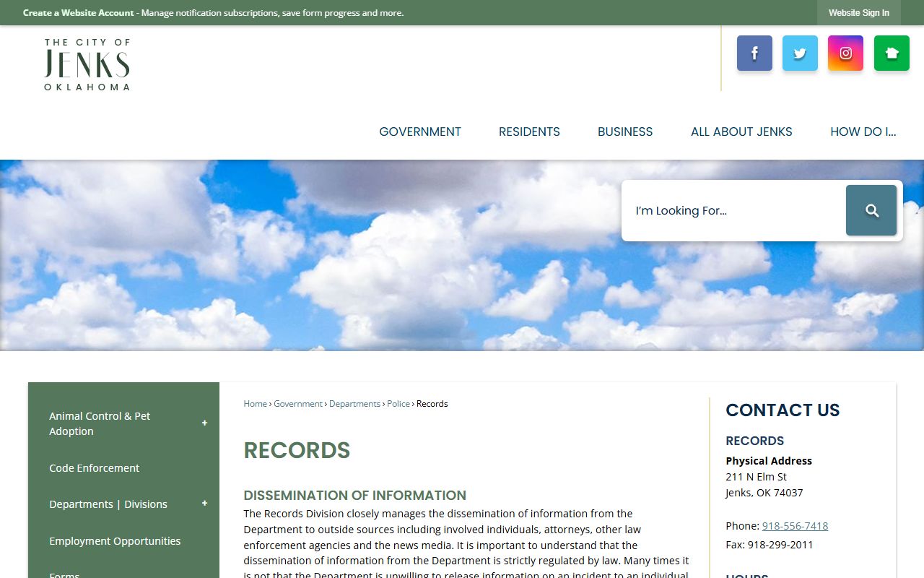
Task: Go to Police in the breadcrumb
Action: click(x=398, y=404)
